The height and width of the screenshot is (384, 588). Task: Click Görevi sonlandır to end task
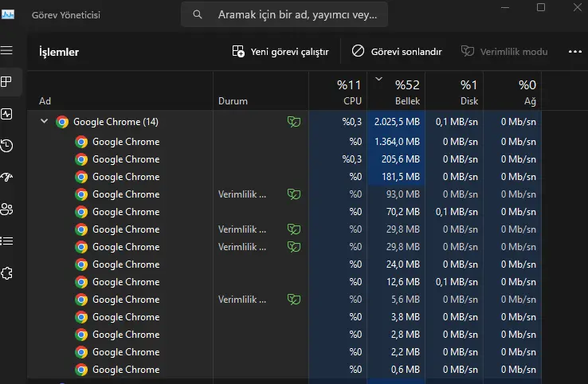(397, 51)
